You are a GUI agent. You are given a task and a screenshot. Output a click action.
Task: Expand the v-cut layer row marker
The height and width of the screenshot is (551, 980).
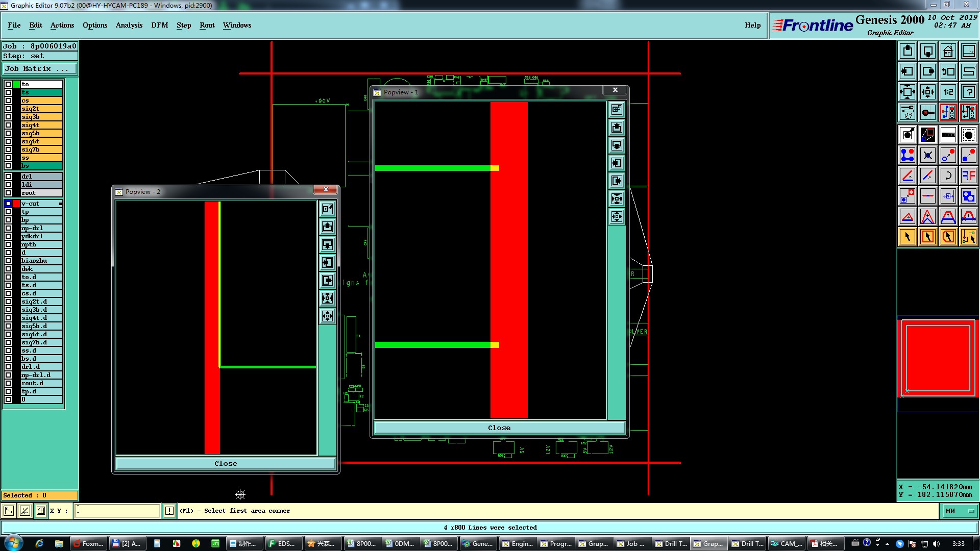pos(60,204)
